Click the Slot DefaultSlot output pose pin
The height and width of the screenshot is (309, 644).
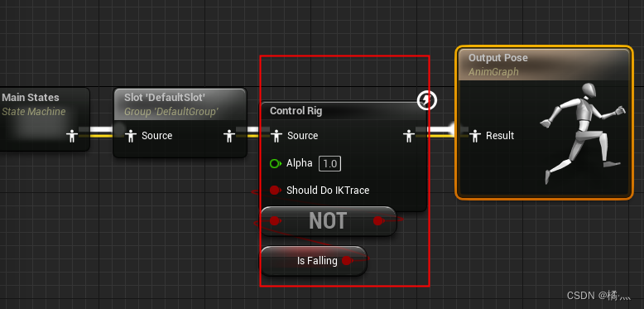click(228, 136)
